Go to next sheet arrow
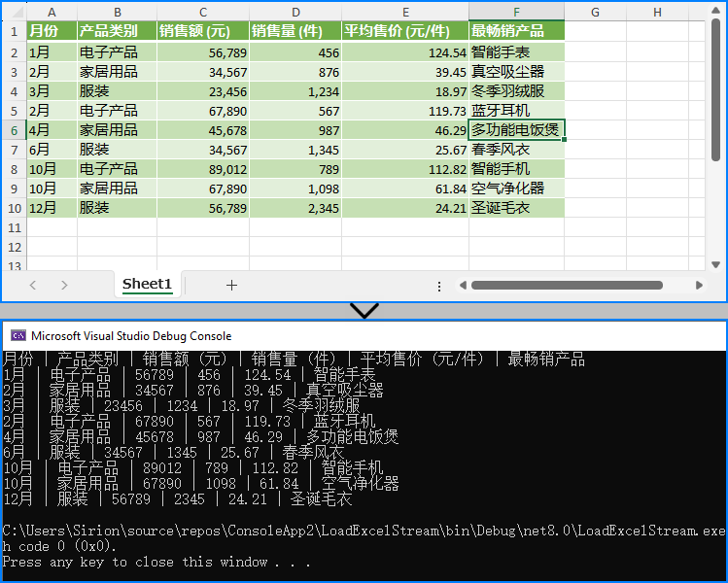The image size is (728, 583). (64, 285)
